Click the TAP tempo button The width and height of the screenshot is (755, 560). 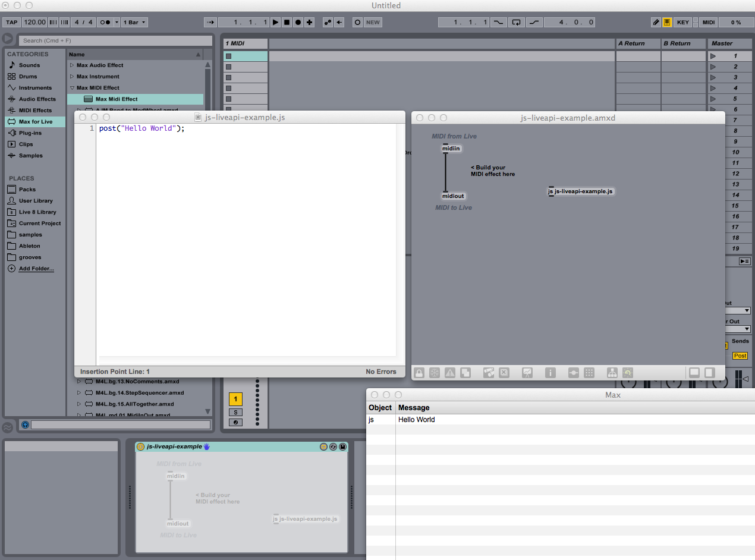coord(12,22)
